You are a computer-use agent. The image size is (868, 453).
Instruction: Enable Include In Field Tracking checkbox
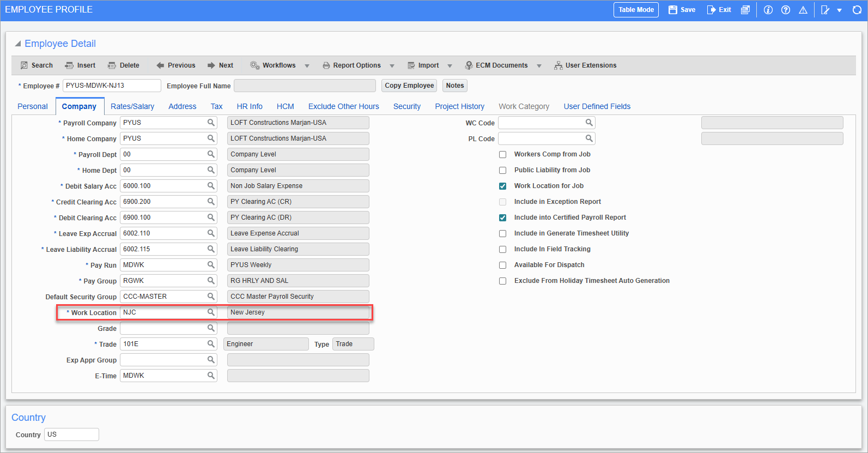503,250
